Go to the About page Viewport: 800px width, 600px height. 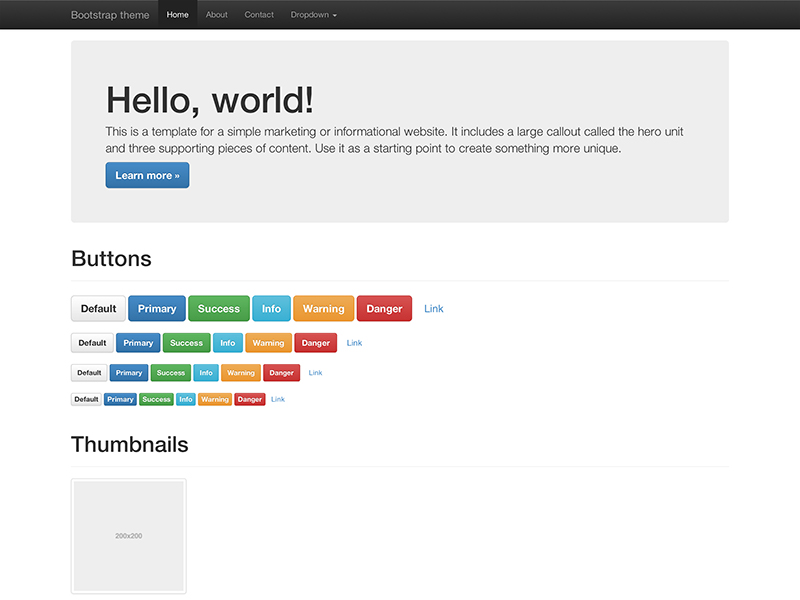tap(216, 14)
